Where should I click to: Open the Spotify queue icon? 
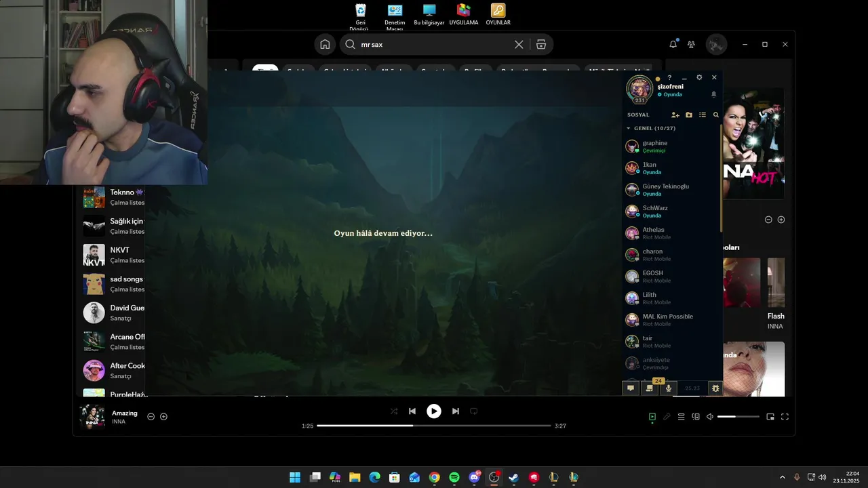coord(682,417)
